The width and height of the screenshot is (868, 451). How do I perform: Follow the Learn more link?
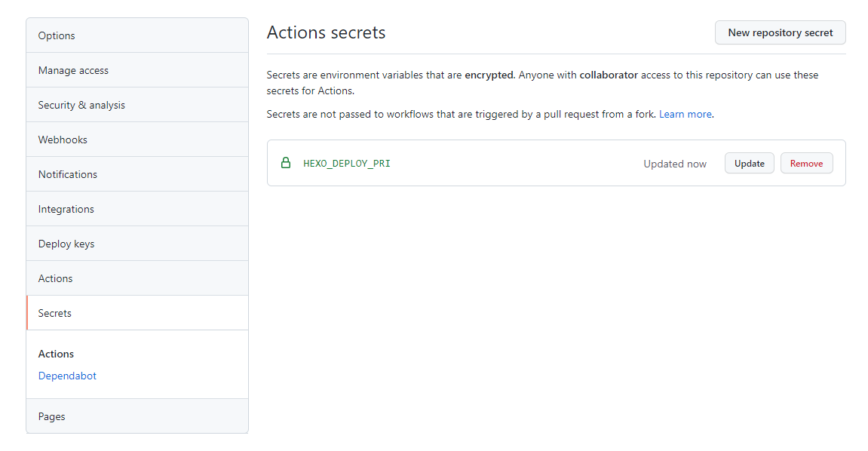[x=686, y=114]
